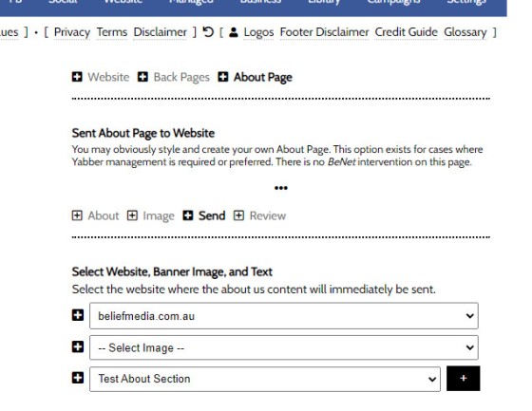Click plus icon left of beliefmedia.com.au dropdown
Image resolution: width=532 pixels, height=411 pixels.
coord(78,315)
